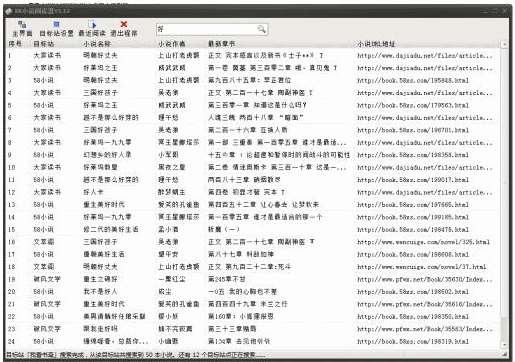The image size is (515, 362).
Task: Select row 13 novel 重生美好时代
Action: coord(104,205)
